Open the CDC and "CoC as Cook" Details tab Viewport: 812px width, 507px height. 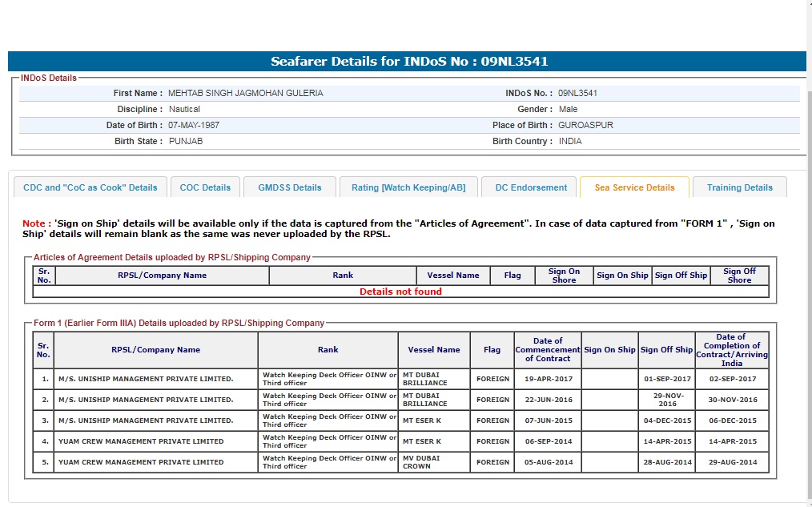point(90,187)
